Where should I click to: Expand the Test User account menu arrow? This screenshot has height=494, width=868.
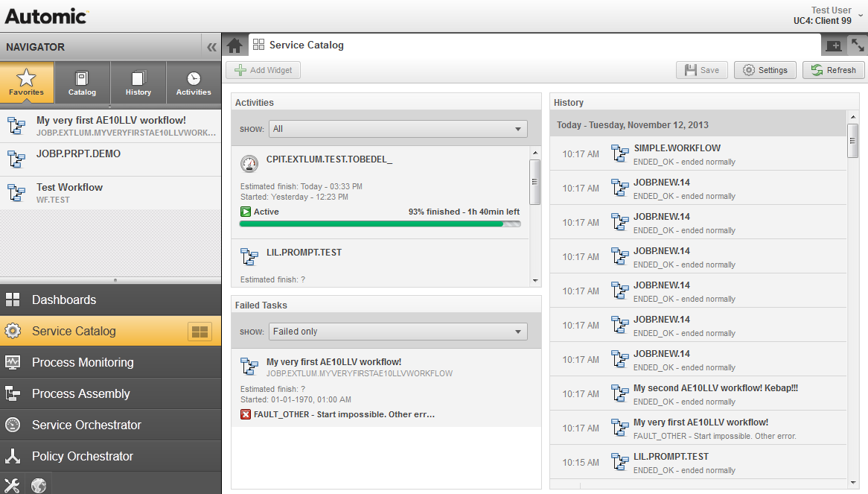pos(861,16)
